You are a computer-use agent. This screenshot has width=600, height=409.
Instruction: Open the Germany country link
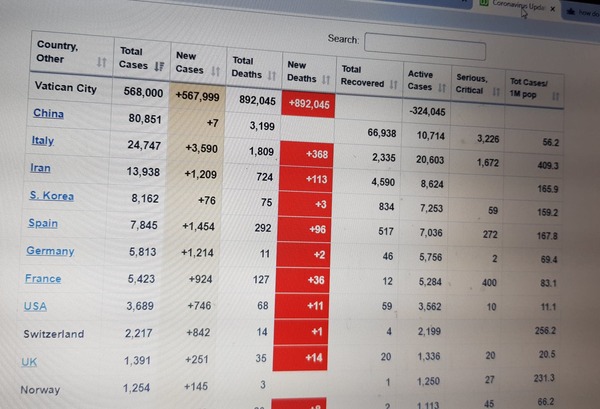(50, 251)
